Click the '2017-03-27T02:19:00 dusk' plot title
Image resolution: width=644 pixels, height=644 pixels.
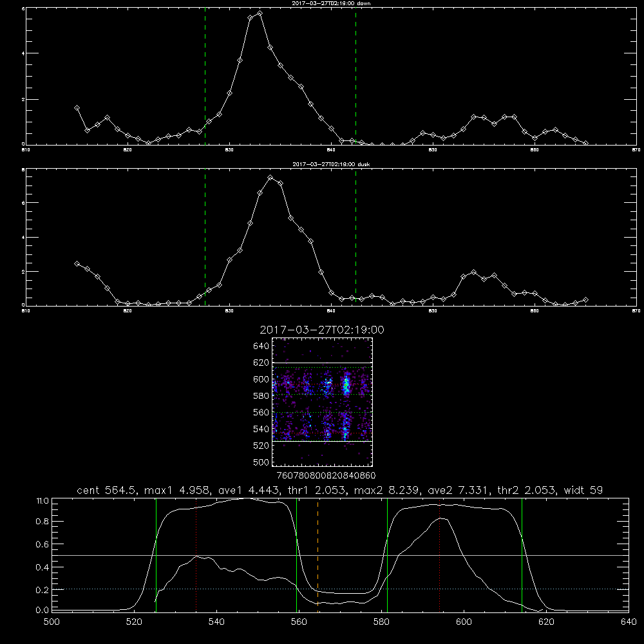click(331, 164)
